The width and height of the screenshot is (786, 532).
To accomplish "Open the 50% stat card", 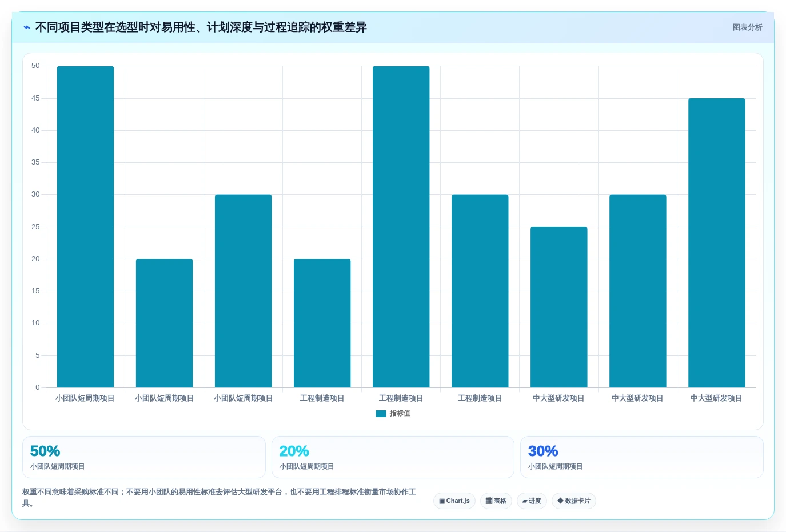I will 144,457.
